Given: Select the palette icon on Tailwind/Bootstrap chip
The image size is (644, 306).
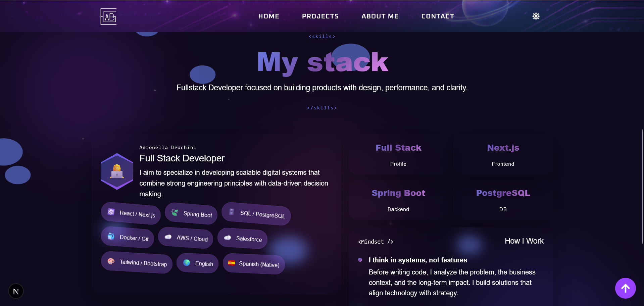Looking at the screenshot, I should coord(111,262).
